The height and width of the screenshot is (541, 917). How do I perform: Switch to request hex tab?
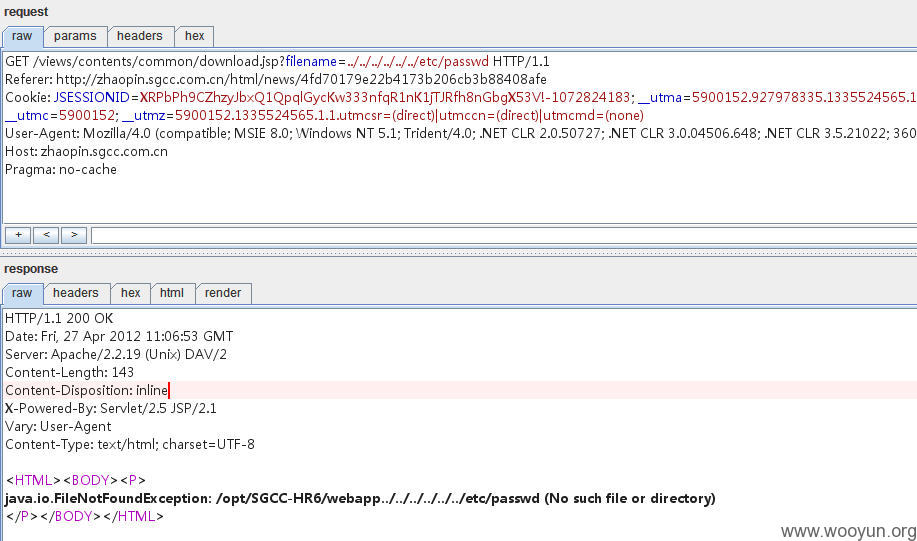point(195,36)
